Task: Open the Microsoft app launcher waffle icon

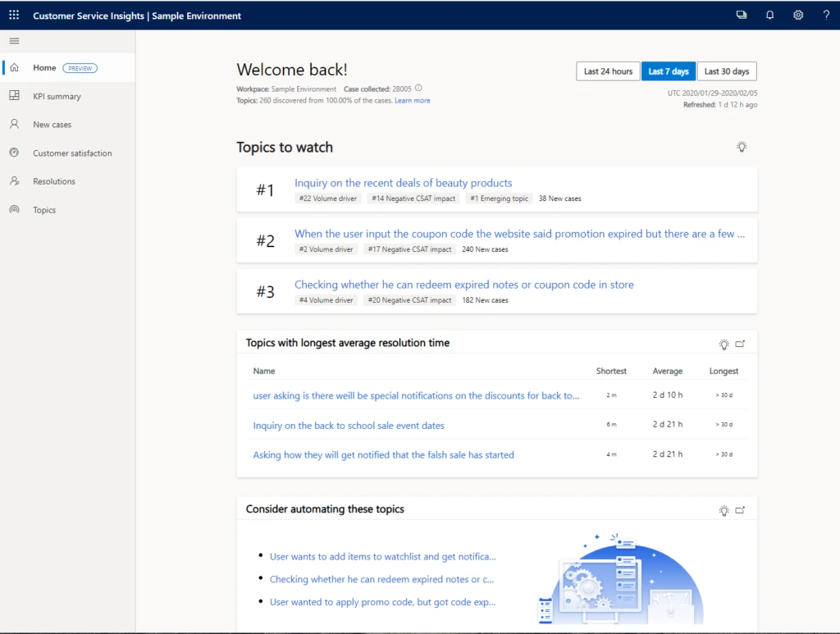Action: (13, 15)
